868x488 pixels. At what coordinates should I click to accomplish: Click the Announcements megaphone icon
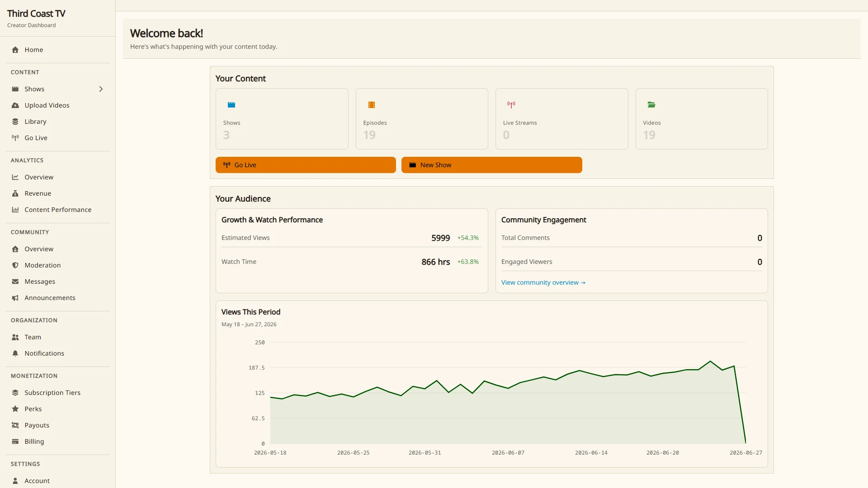click(x=15, y=298)
